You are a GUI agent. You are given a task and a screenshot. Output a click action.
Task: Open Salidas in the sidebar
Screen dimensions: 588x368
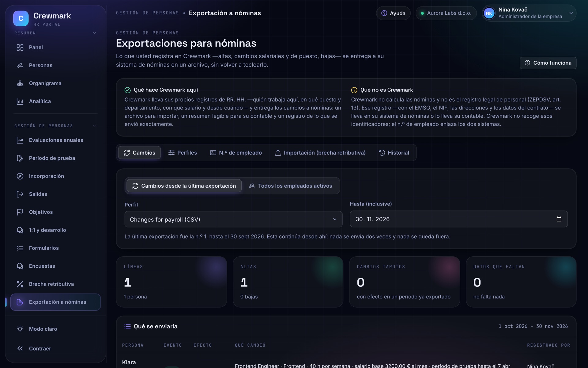pos(55,194)
